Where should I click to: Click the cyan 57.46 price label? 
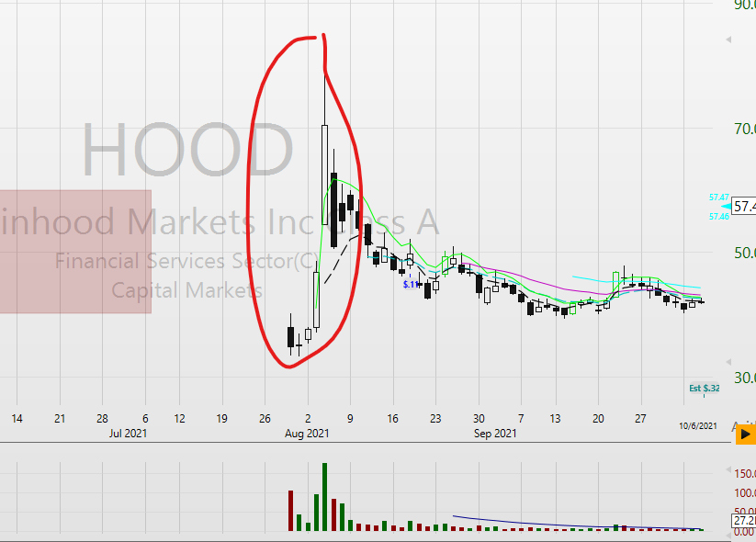click(718, 217)
